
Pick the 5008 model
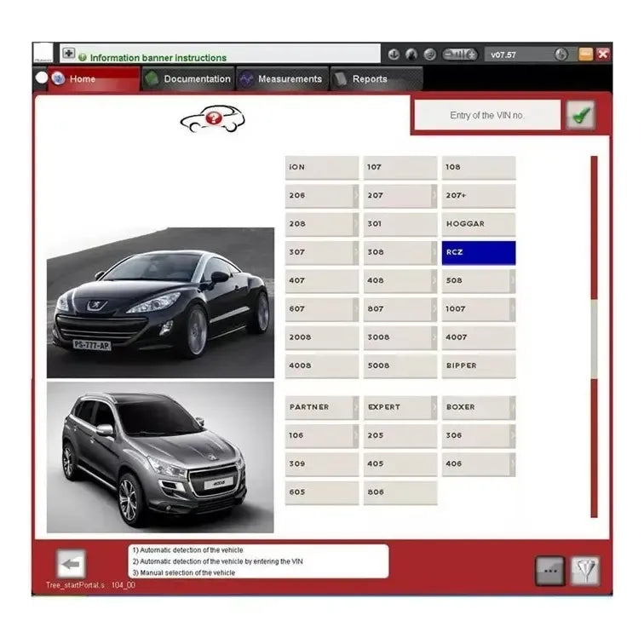coord(400,365)
